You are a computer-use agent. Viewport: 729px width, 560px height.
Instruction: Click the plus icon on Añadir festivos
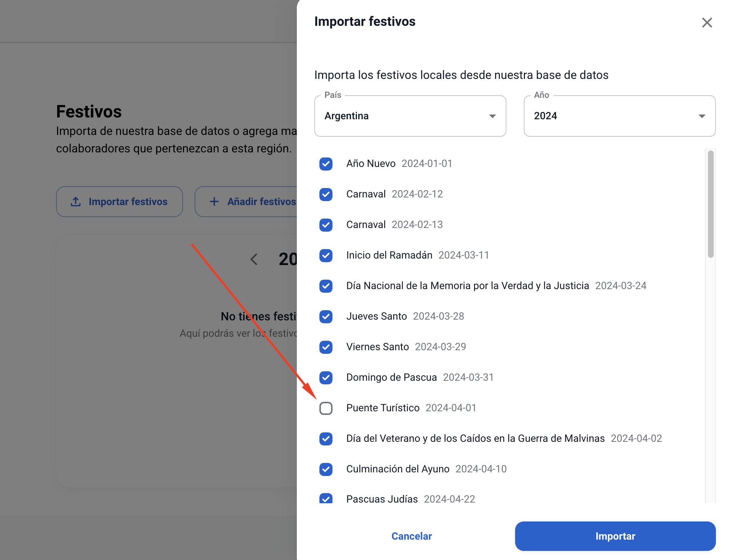[214, 201]
